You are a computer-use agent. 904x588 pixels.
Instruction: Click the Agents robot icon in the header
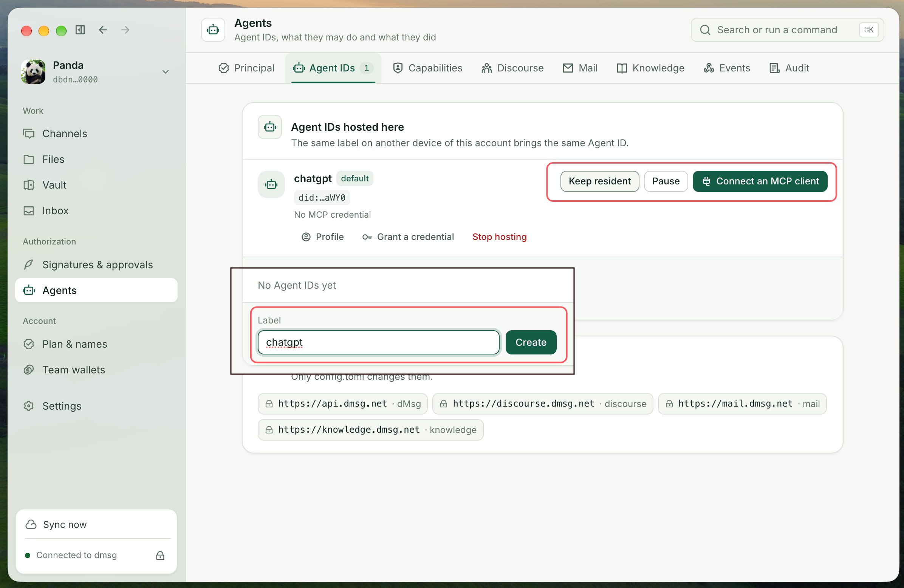tap(213, 30)
